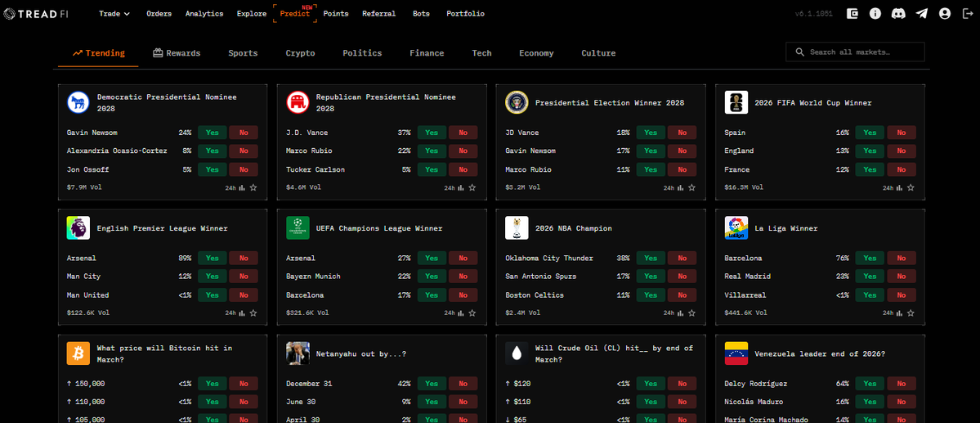This screenshot has height=423, width=980.
Task: Open Portfolio in top navigation
Action: click(465, 14)
